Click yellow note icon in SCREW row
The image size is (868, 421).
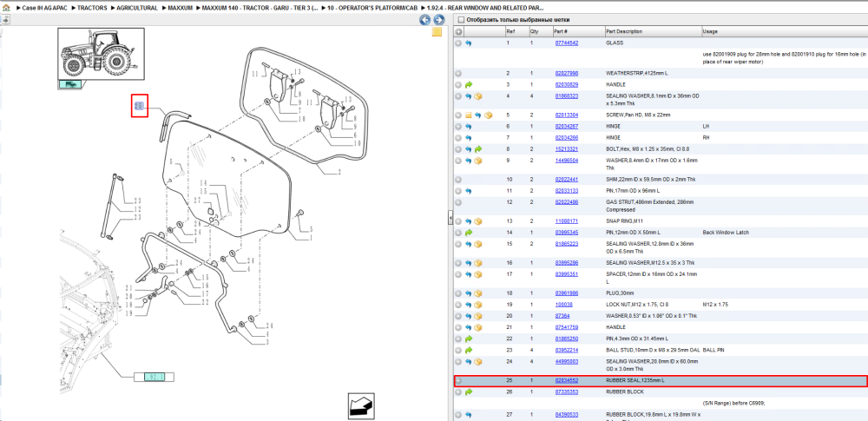click(469, 115)
